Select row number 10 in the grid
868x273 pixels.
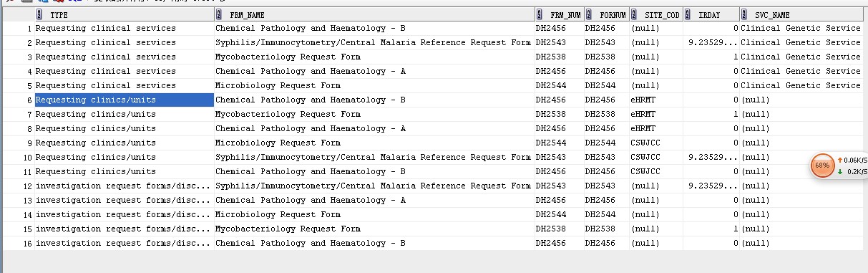point(27,158)
